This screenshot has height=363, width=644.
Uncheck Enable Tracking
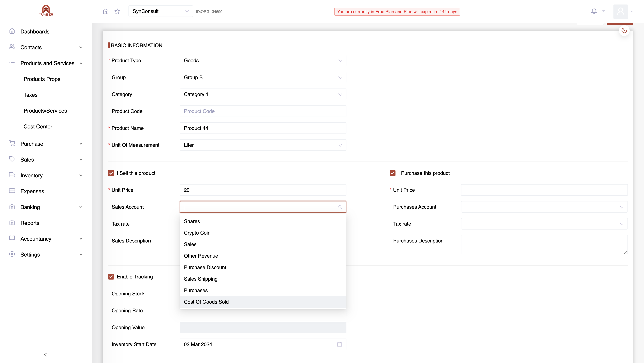[x=111, y=277]
